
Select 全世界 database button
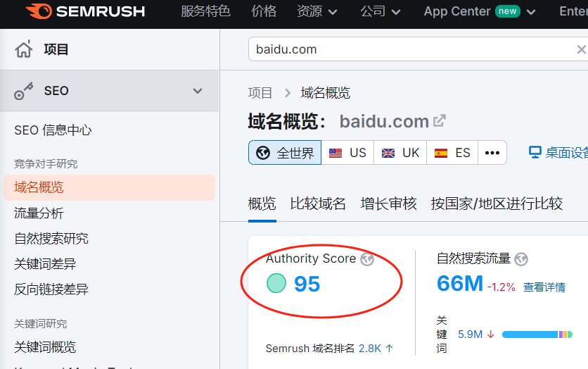coord(285,153)
